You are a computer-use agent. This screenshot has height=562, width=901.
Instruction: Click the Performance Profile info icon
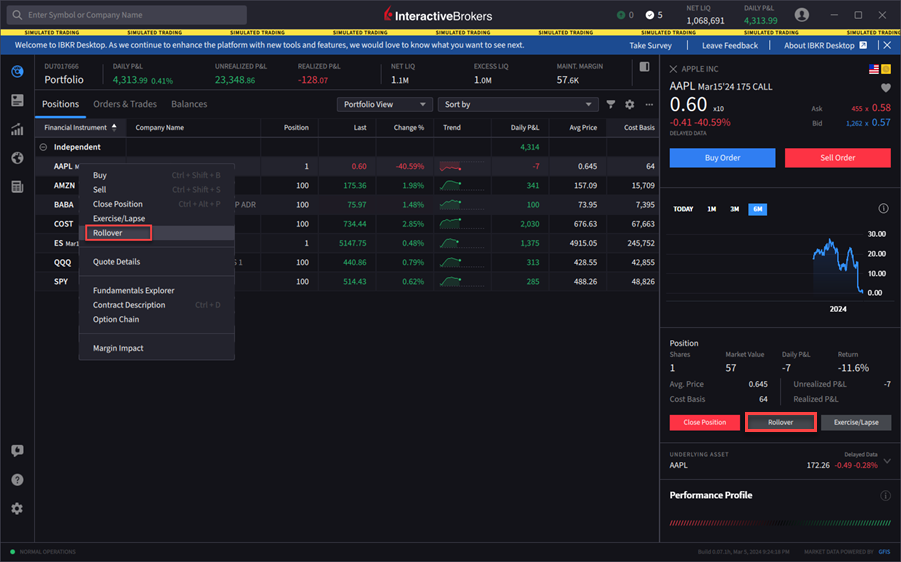tap(885, 495)
